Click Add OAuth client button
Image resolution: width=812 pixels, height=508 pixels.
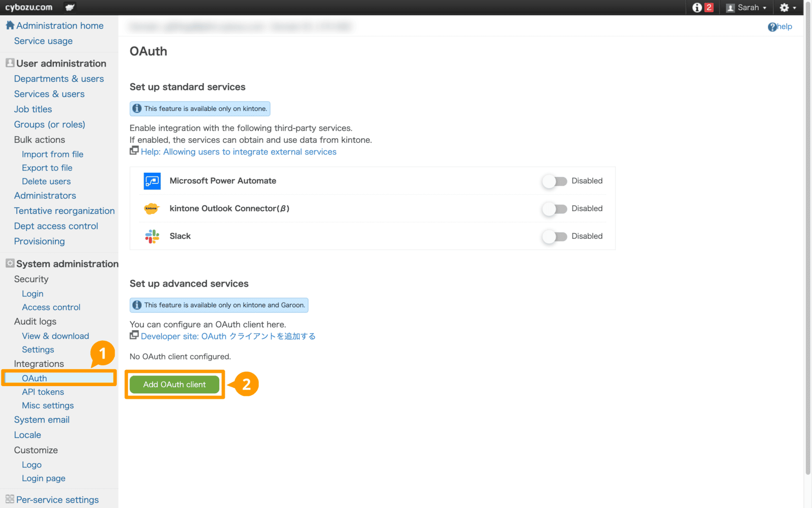tap(175, 385)
